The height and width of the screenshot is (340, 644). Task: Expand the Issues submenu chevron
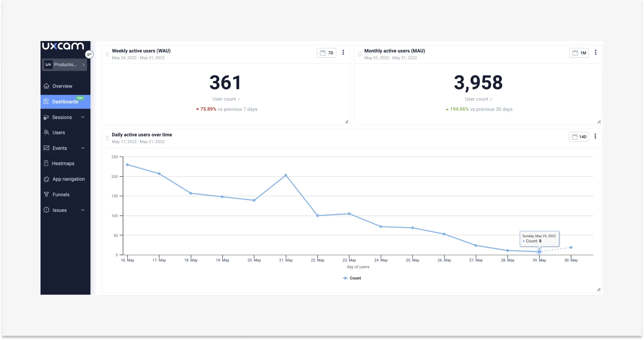[83, 210]
